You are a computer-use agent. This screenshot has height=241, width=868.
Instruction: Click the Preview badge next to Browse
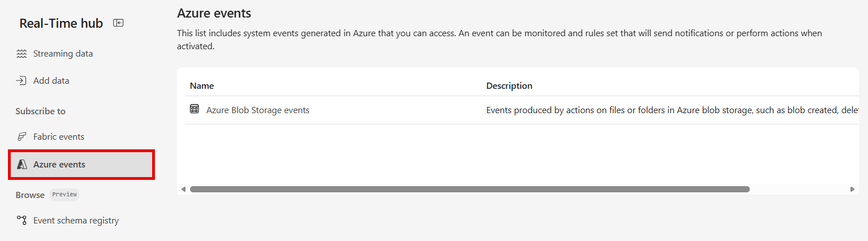point(64,194)
